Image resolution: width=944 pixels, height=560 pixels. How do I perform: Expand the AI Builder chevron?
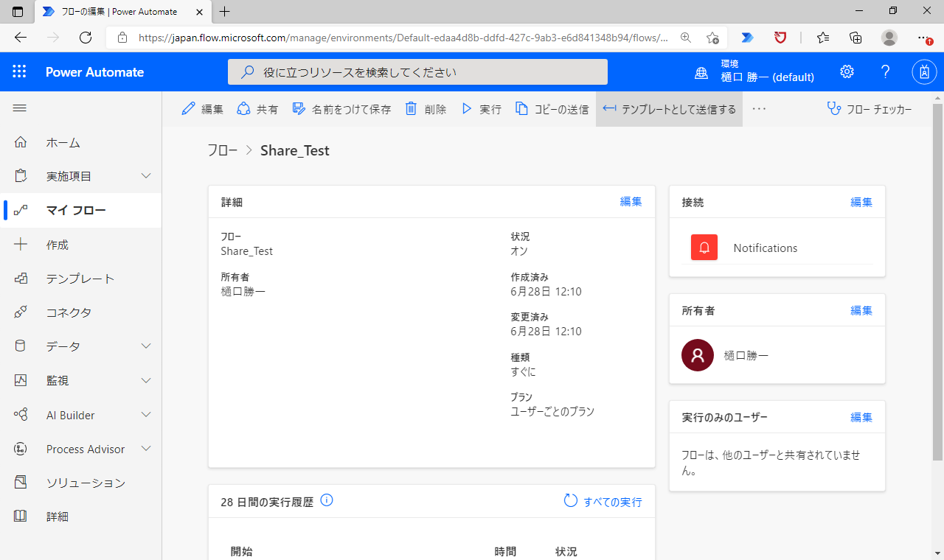[x=146, y=415]
